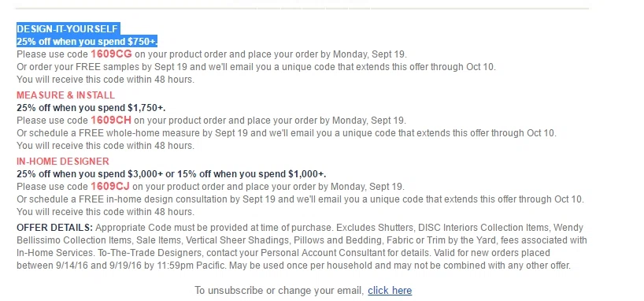This screenshot has width=644, height=301.
Task: Click the FREE in-home design consultation sentence
Action: pyautogui.click(x=300, y=199)
